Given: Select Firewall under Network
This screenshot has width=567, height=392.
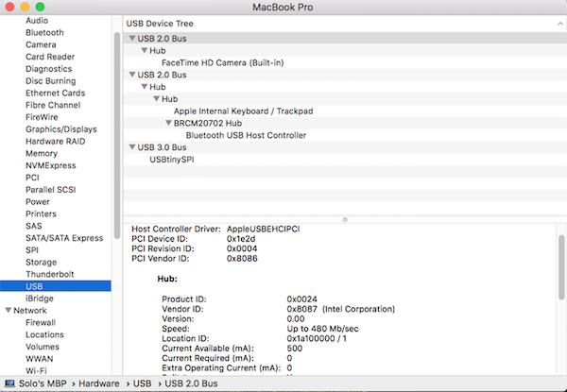Looking at the screenshot, I should 41,323.
